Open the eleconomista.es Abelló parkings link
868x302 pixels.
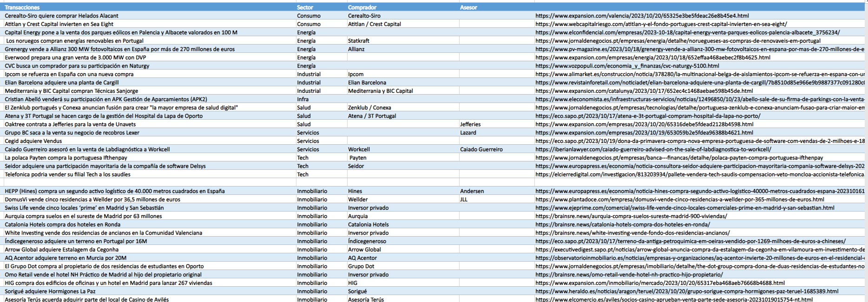[700, 99]
